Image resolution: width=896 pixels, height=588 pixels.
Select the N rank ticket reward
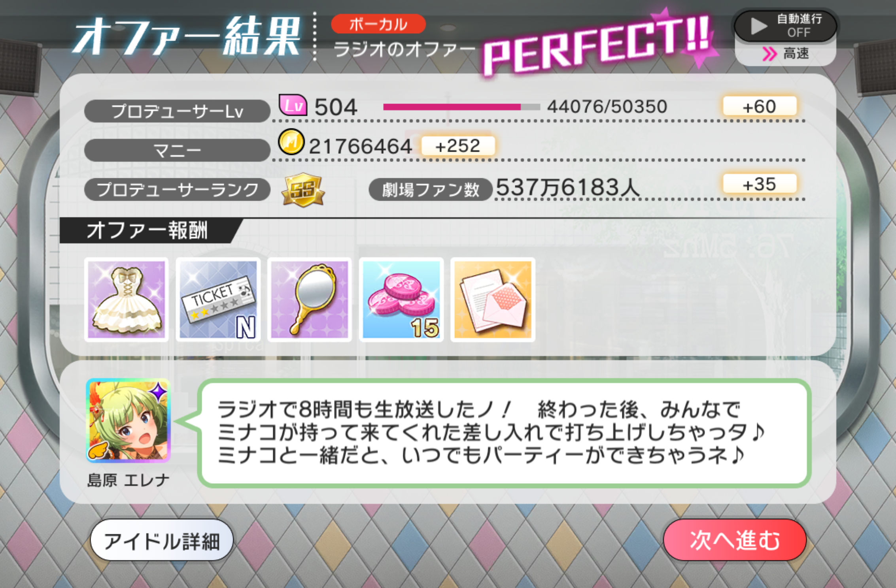[218, 300]
